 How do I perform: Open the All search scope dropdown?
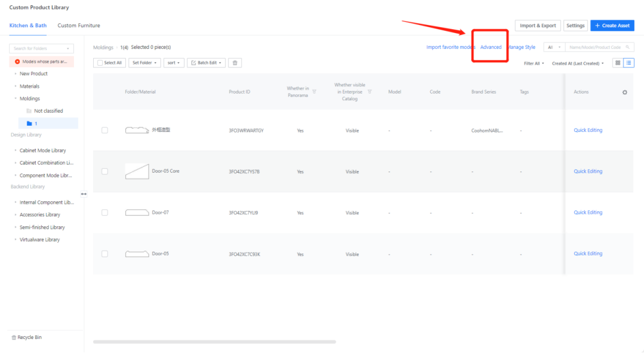(554, 47)
